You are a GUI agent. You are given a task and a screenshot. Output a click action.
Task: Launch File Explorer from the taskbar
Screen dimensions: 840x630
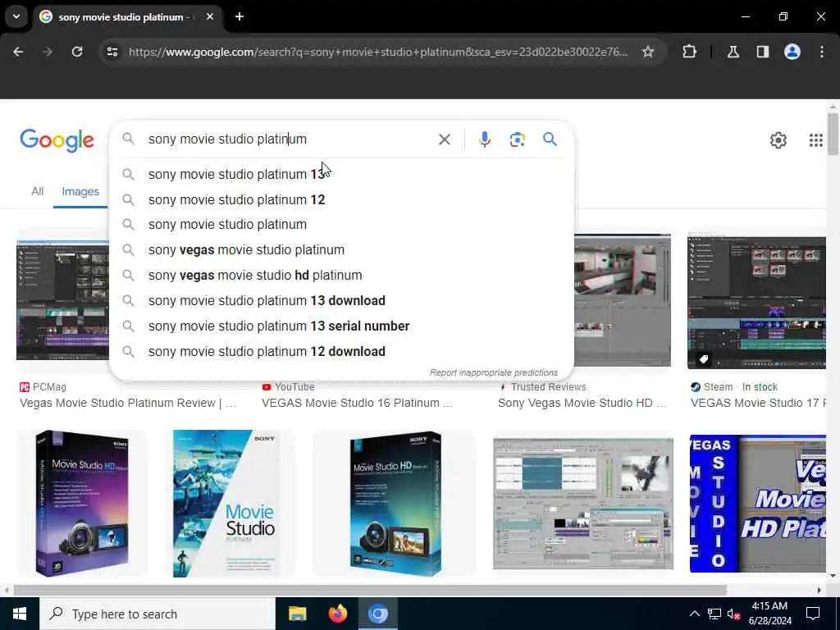coord(297,614)
